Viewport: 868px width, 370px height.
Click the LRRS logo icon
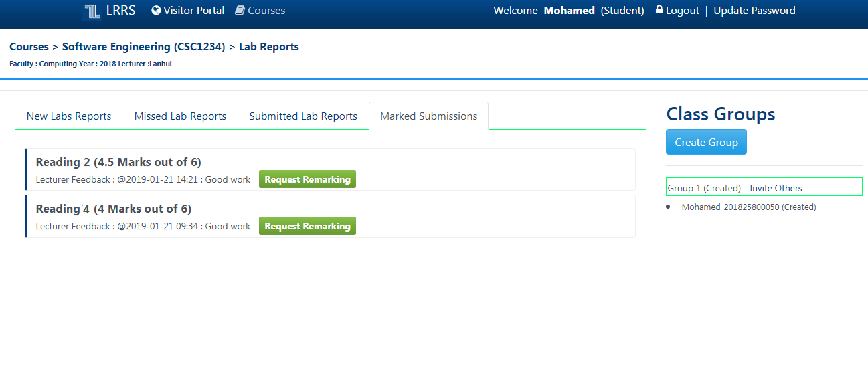91,11
